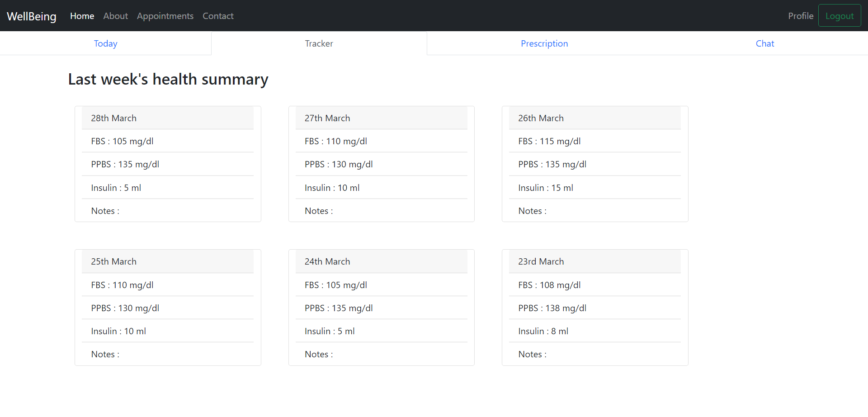Open the Chat tab
The height and width of the screenshot is (417, 868).
click(765, 43)
